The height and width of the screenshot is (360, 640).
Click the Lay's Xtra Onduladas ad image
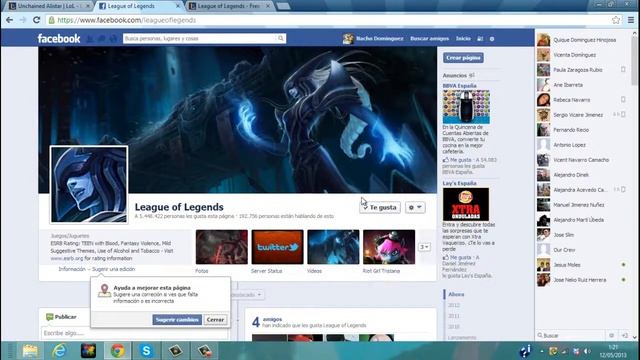pos(466,204)
